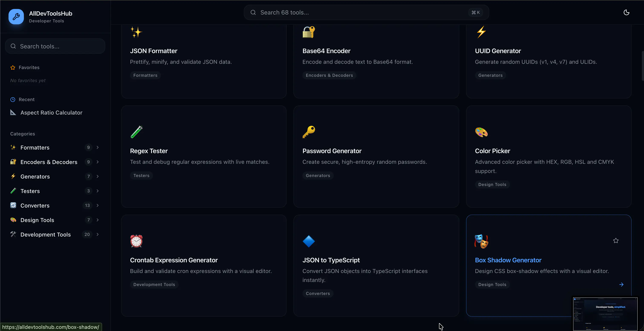Open Aspect Ratio Calculator from Recent

point(51,113)
